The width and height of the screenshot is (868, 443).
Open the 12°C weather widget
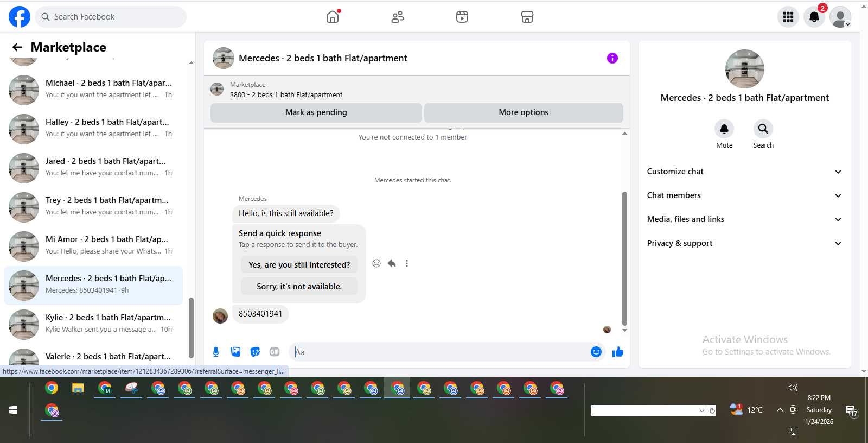pyautogui.click(x=746, y=409)
